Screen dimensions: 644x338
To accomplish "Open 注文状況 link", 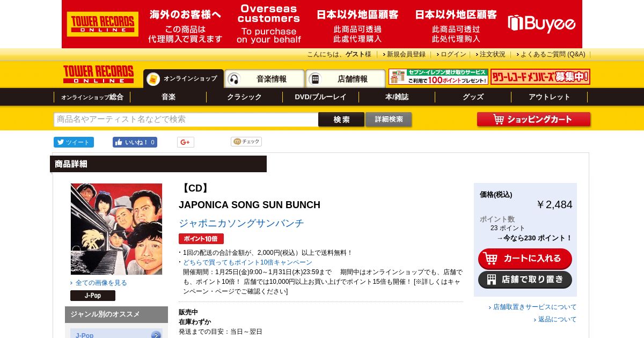I will 492,54.
